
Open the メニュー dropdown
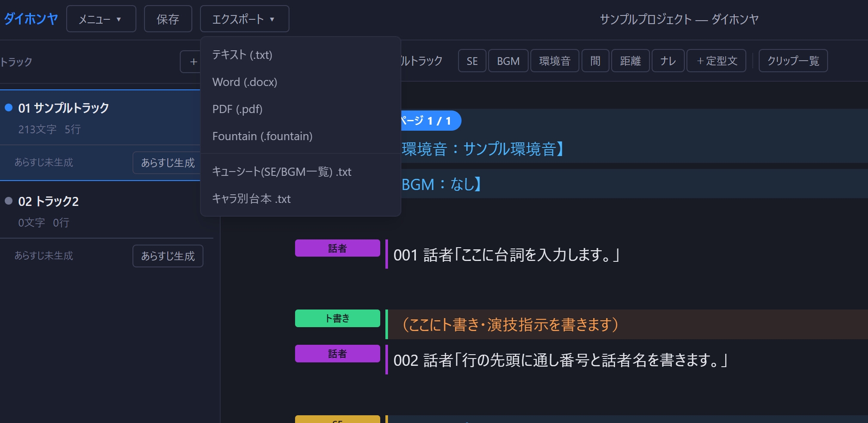pos(101,19)
